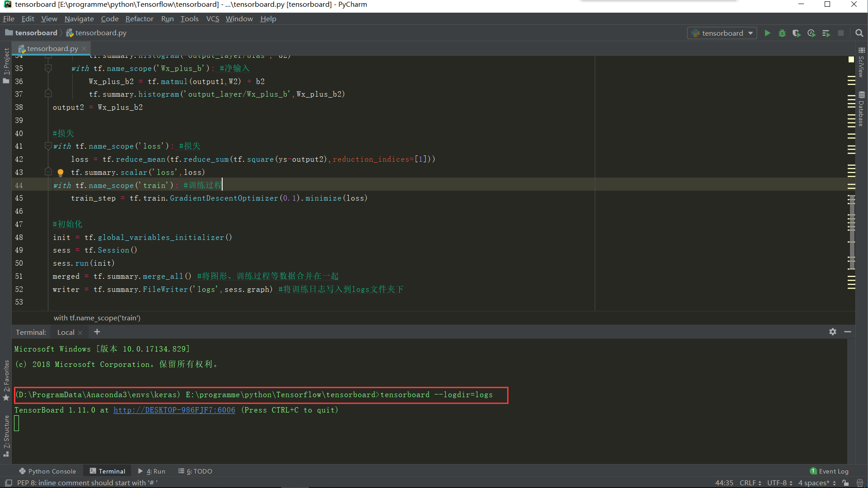Image resolution: width=868 pixels, height=488 pixels.
Task: Open the Event Log
Action: tap(833, 471)
